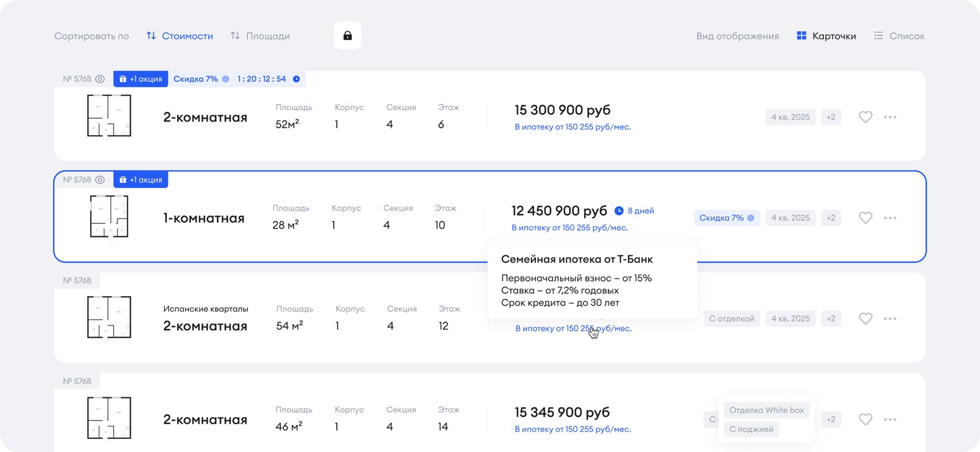Click gift +1 акция badge on first card

click(141, 79)
